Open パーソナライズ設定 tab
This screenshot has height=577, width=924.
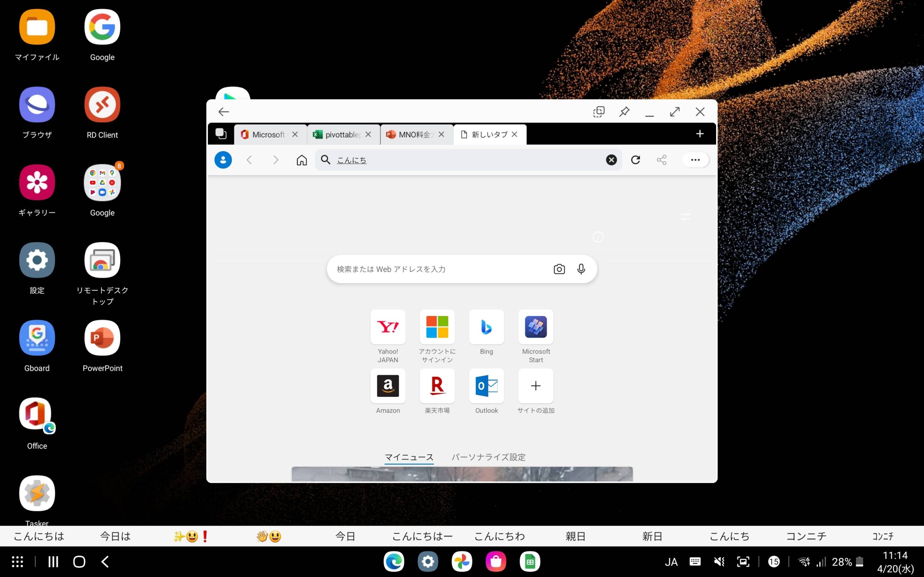tap(488, 457)
